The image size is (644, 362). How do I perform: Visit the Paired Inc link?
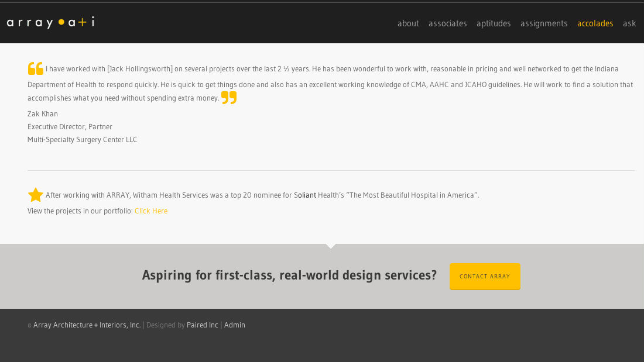coord(202,325)
